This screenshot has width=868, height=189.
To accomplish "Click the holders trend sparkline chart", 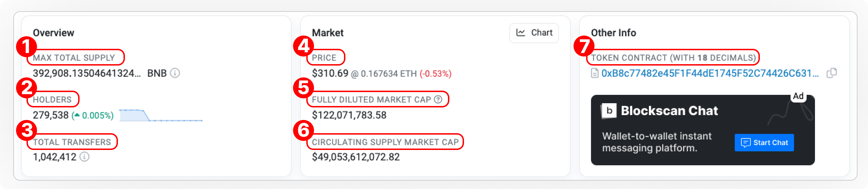I will 160,115.
